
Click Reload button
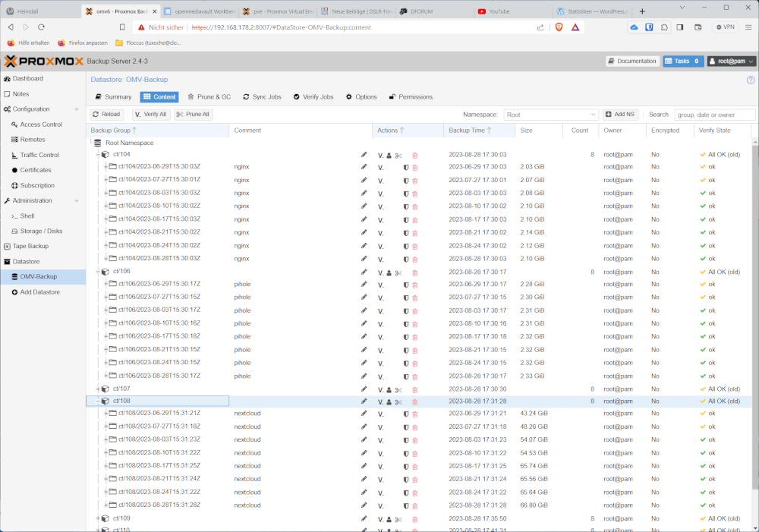(x=106, y=115)
